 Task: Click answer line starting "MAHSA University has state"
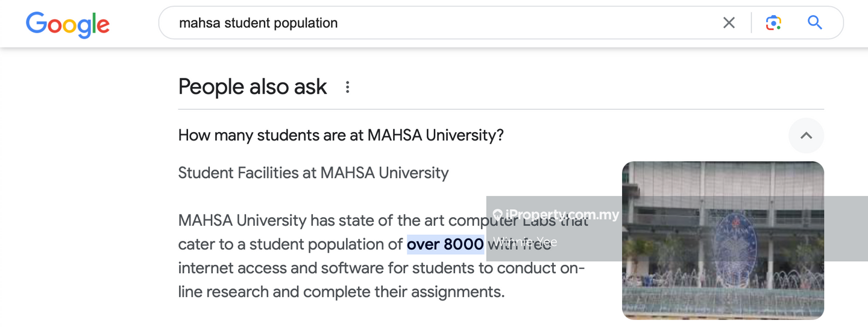[332, 220]
